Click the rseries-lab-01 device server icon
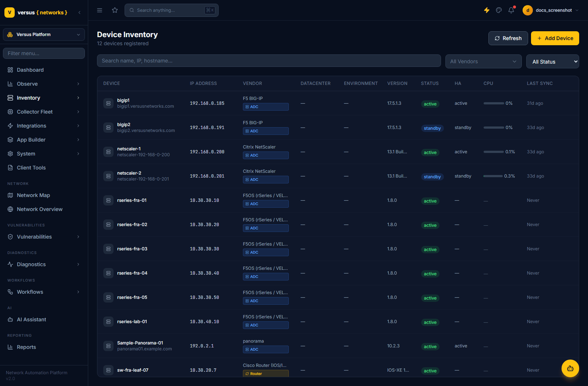The height and width of the screenshot is (386, 588). coord(108,322)
